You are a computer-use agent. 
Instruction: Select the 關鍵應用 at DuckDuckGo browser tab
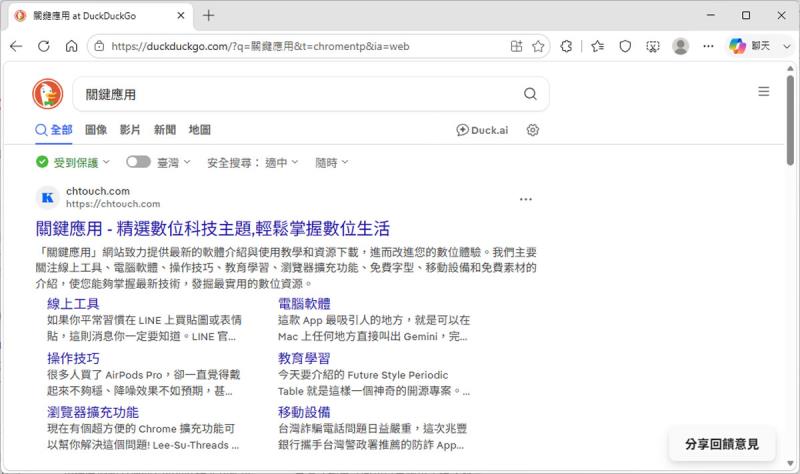pyautogui.click(x=101, y=16)
